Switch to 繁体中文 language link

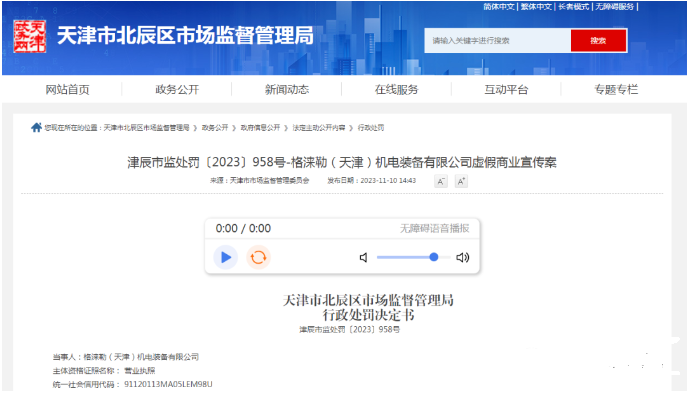[x=536, y=7]
